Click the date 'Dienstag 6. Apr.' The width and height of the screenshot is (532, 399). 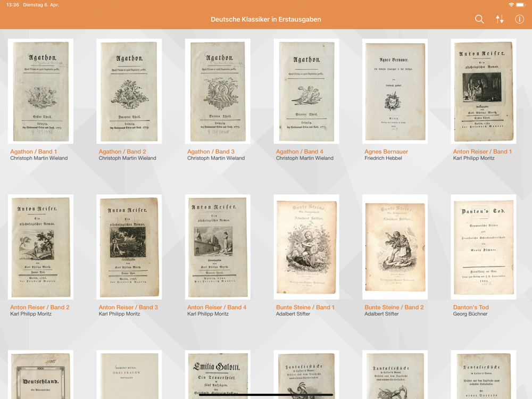click(x=41, y=5)
